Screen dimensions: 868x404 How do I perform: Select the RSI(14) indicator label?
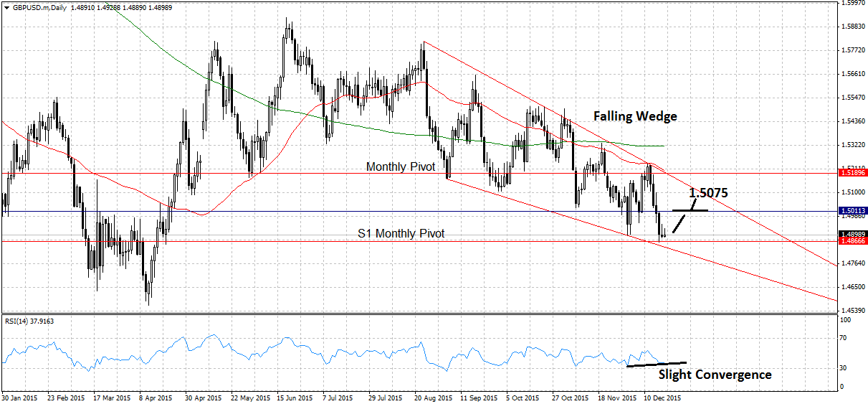point(29,321)
